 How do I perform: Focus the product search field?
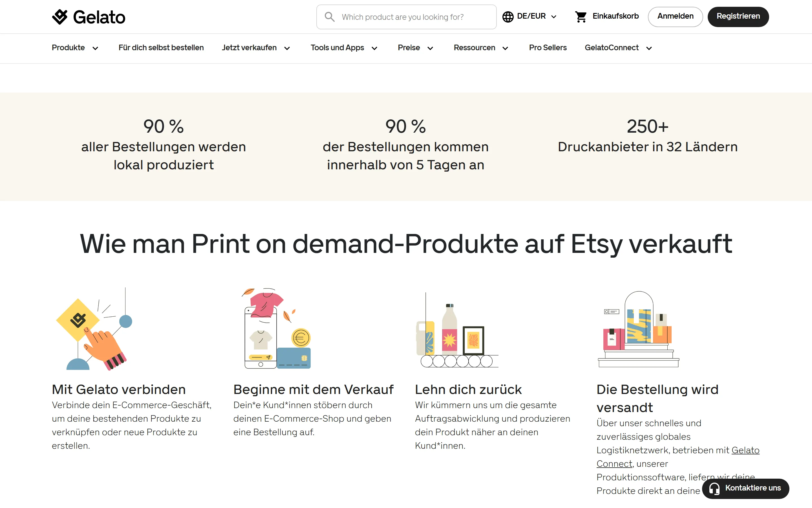tap(406, 17)
